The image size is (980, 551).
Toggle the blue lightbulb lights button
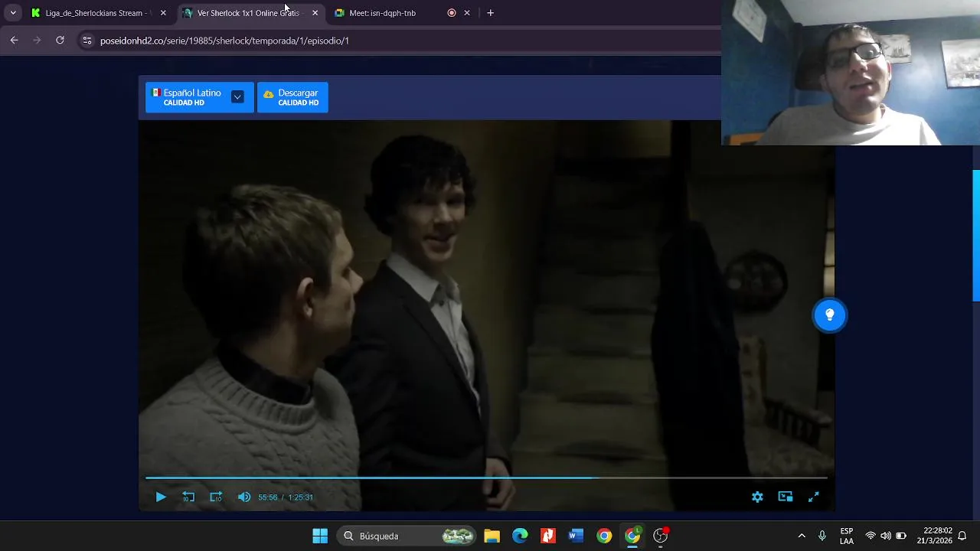point(829,315)
